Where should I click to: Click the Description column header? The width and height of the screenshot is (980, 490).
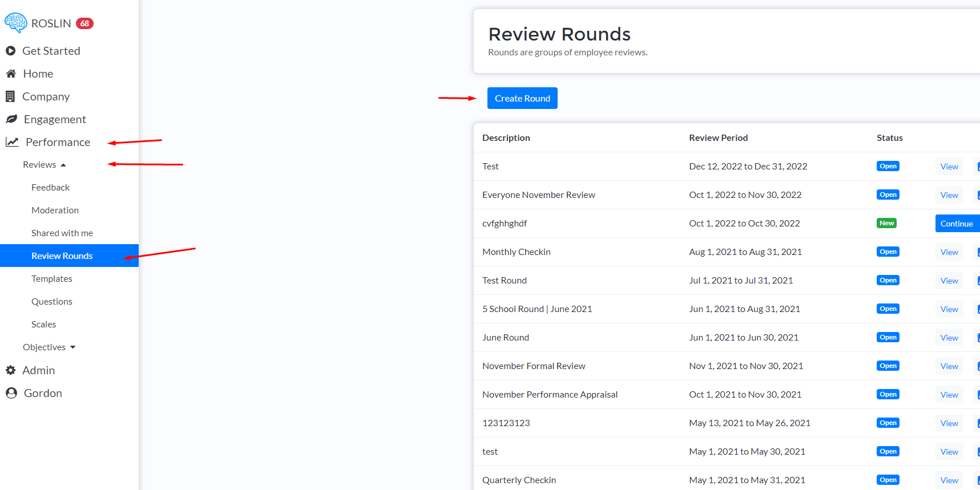pos(506,138)
